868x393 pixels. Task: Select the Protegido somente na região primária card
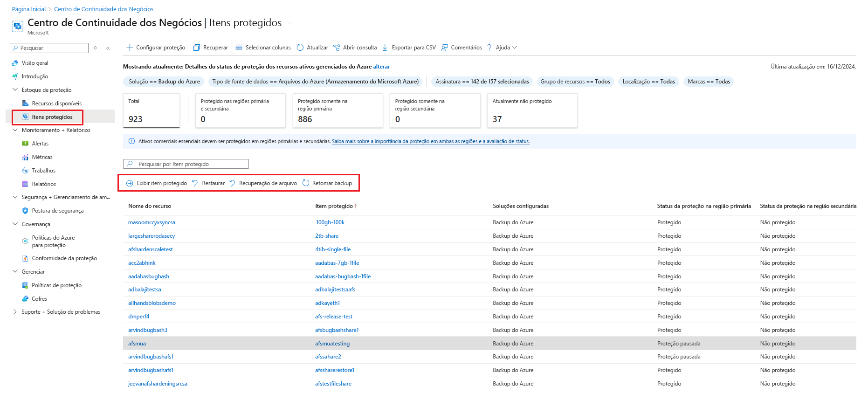tap(338, 110)
